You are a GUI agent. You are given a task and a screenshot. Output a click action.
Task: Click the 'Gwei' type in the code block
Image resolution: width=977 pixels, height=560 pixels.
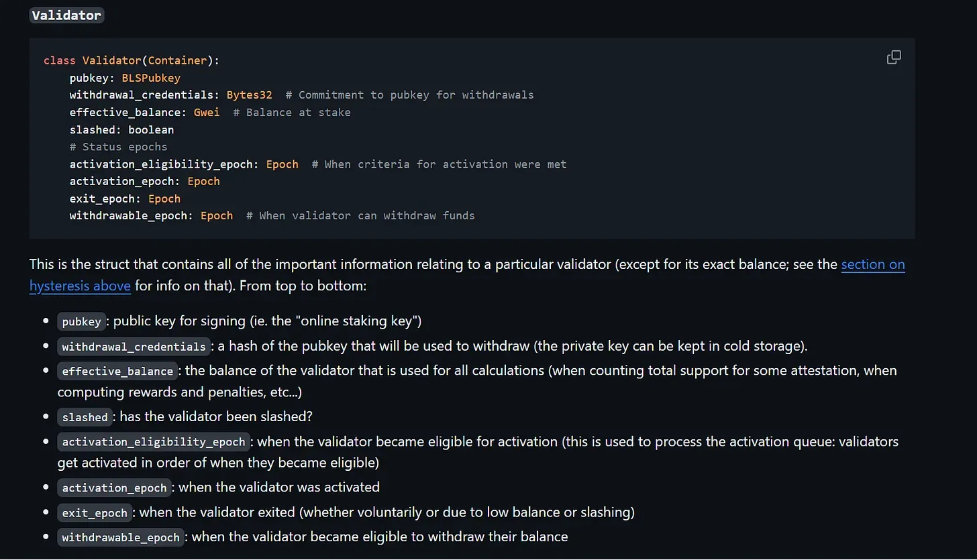coord(207,112)
